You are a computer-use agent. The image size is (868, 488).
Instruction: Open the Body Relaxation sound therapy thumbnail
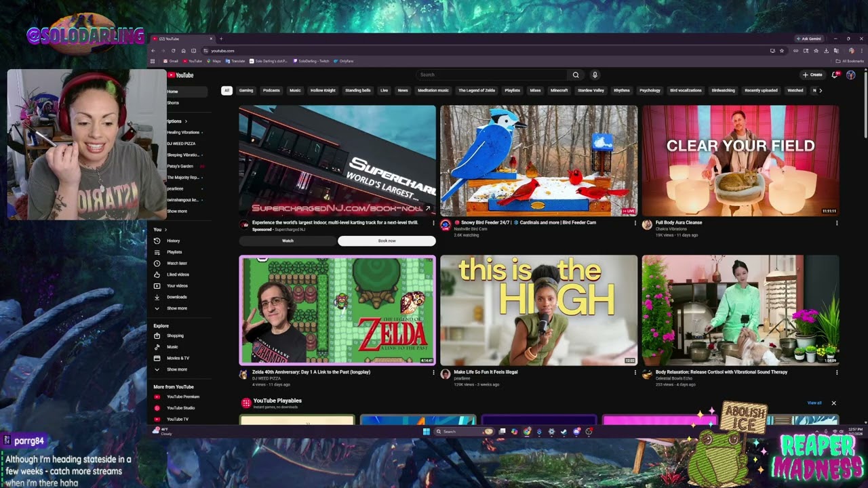741,310
